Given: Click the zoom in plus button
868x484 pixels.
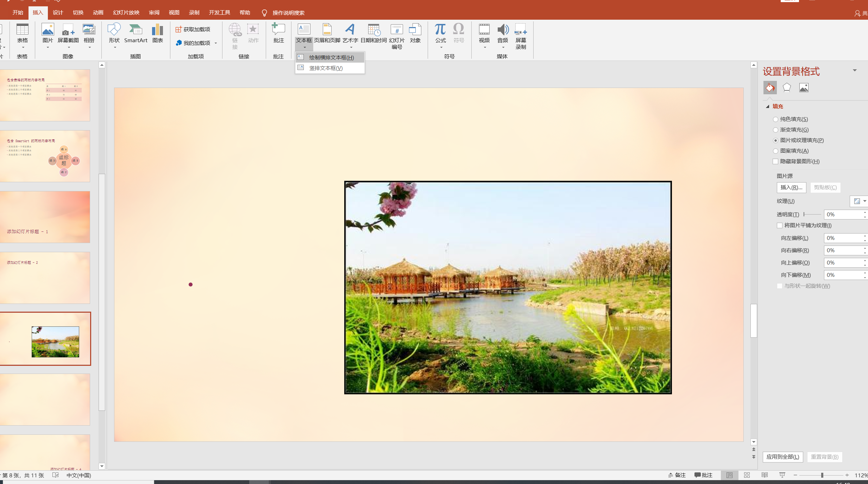Looking at the screenshot, I should (847, 475).
